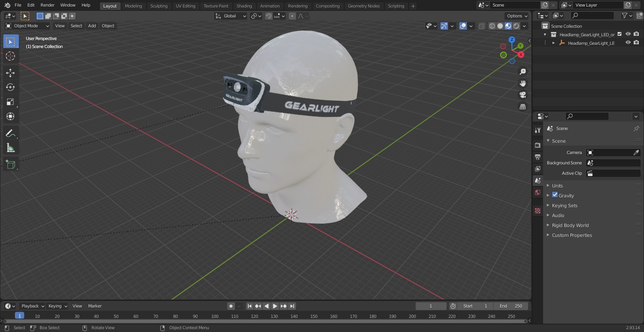
Task: Select the Add Cube tool
Action: pyautogui.click(x=10, y=164)
